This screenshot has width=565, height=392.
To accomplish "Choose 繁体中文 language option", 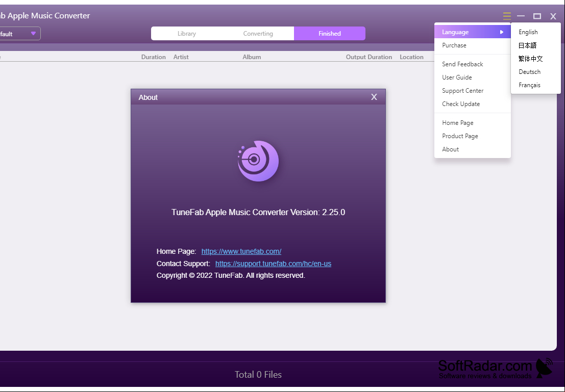I will tap(536, 59).
